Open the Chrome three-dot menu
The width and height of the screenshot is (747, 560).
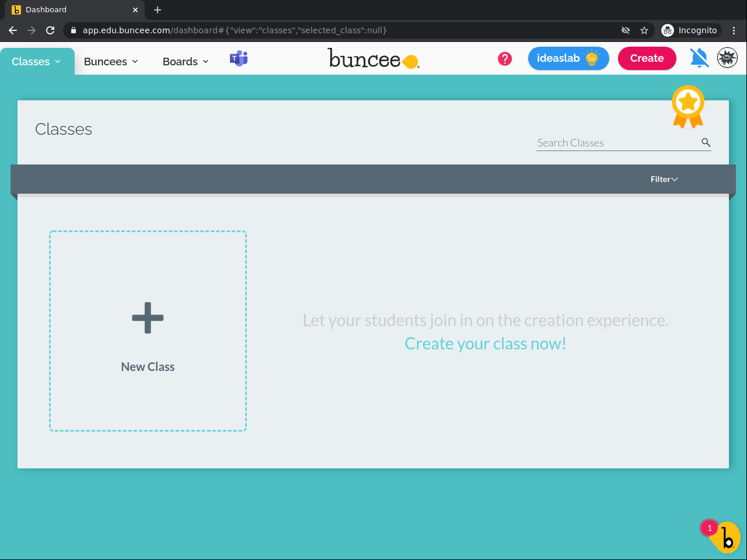pos(734,30)
